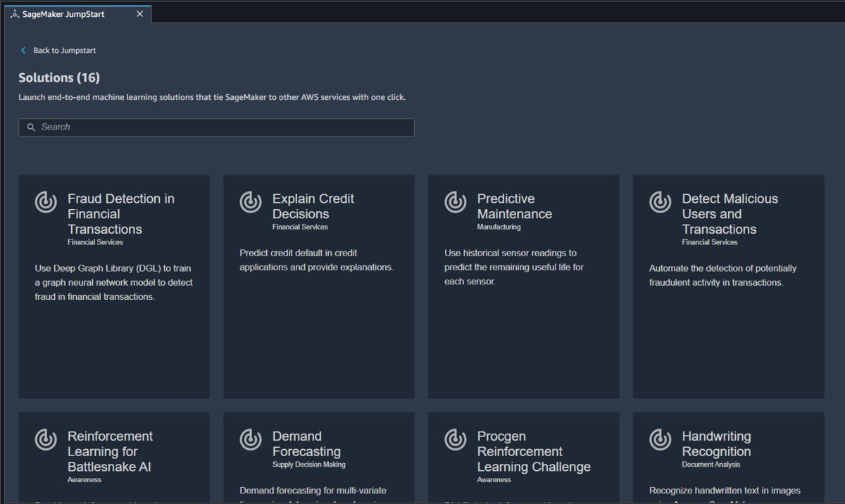
Task: Open Demand Forecasting title
Action: 306,443
